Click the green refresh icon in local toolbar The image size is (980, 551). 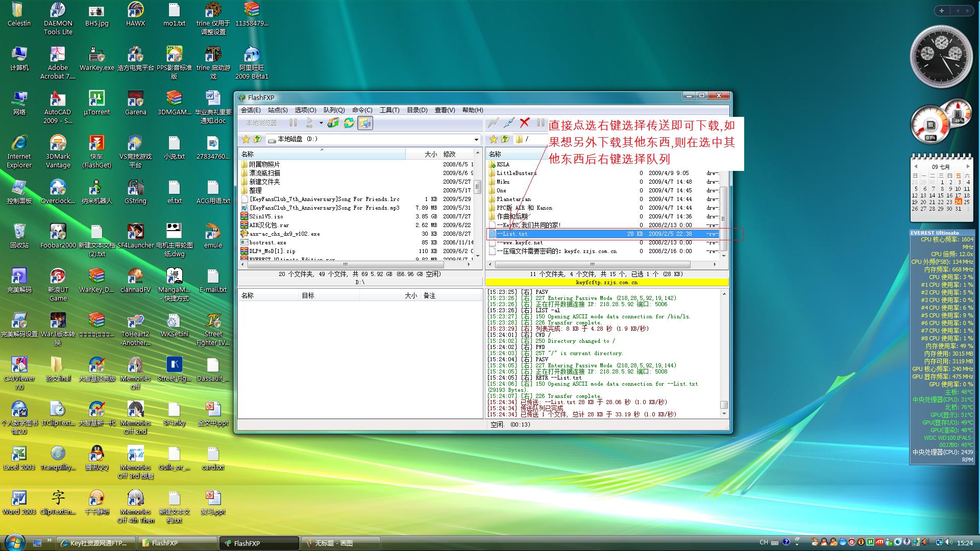tap(349, 123)
